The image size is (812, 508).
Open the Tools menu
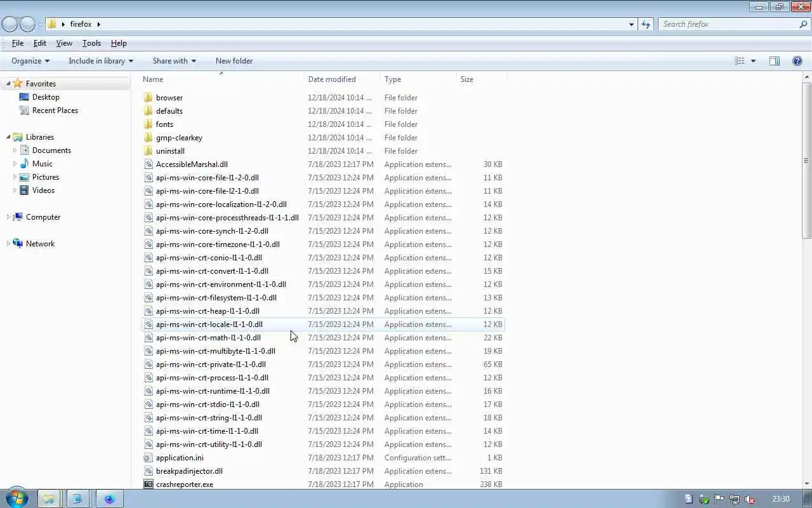click(91, 43)
